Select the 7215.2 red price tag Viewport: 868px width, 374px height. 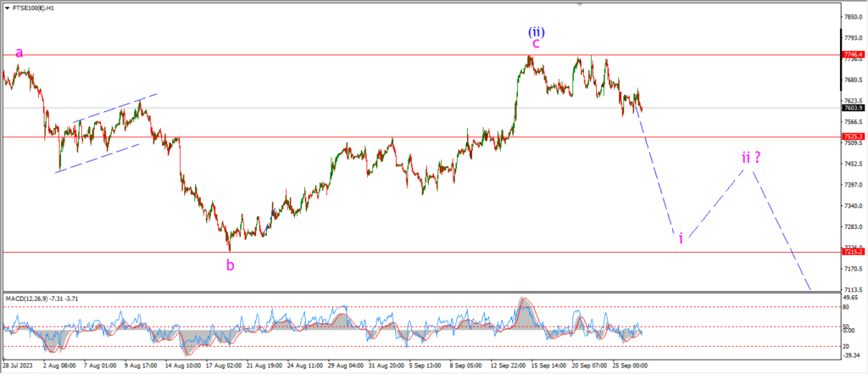(x=852, y=252)
